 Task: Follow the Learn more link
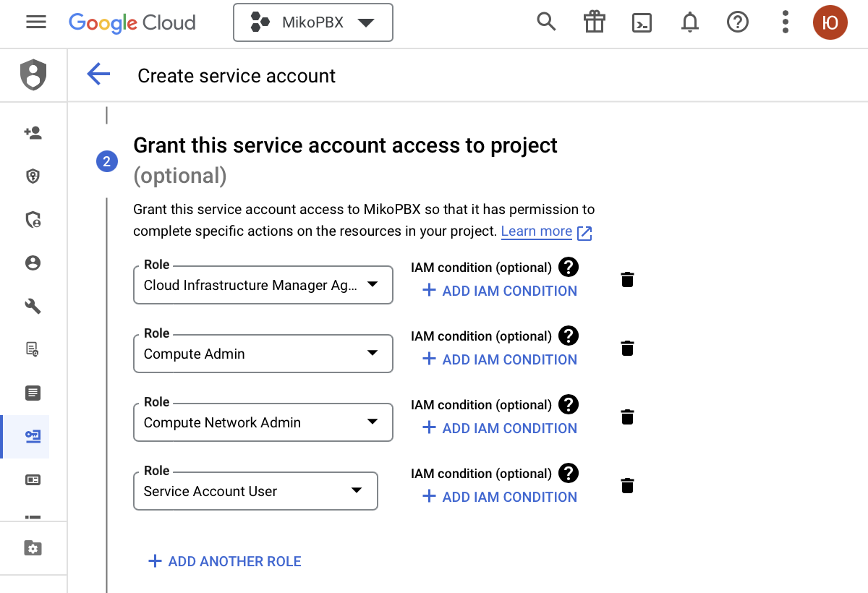coord(536,231)
